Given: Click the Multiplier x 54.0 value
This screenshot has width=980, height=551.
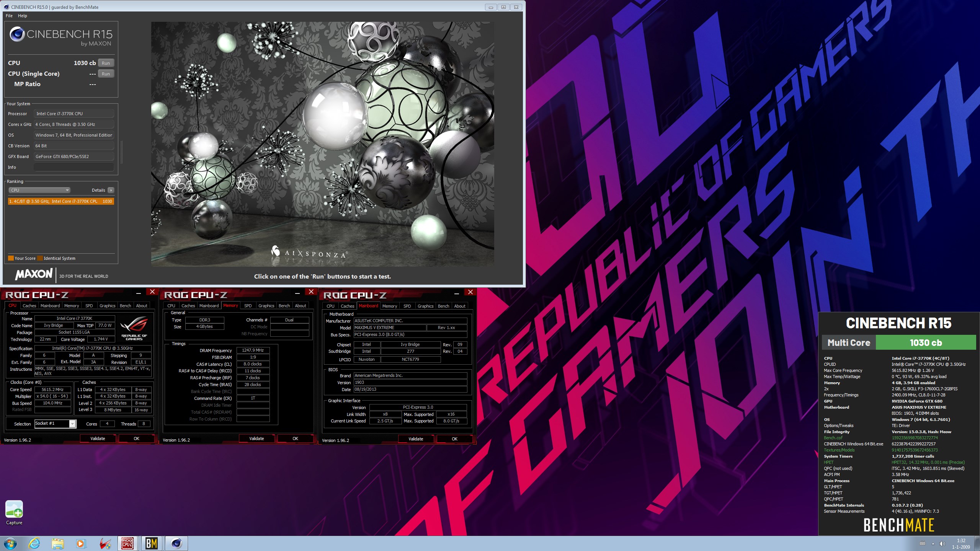Looking at the screenshot, I should point(53,396).
